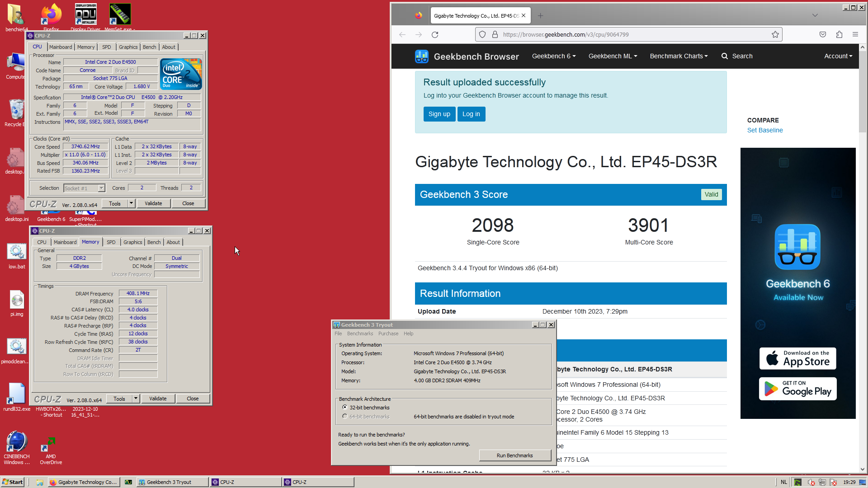Open the low.bat file icon

pyautogui.click(x=17, y=256)
